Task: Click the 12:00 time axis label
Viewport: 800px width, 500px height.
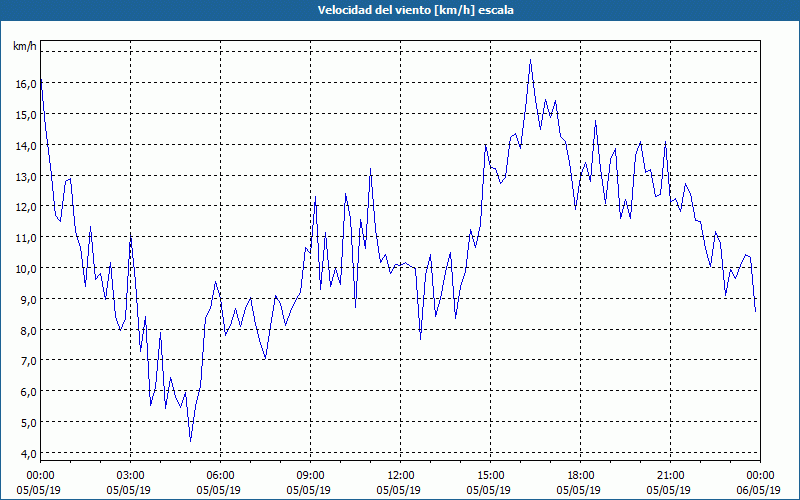Action: (x=401, y=475)
